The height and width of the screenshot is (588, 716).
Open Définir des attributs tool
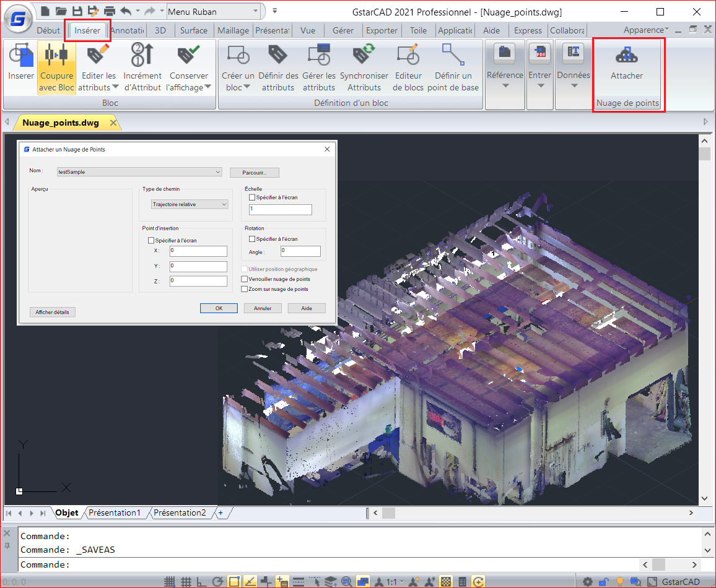[278, 67]
